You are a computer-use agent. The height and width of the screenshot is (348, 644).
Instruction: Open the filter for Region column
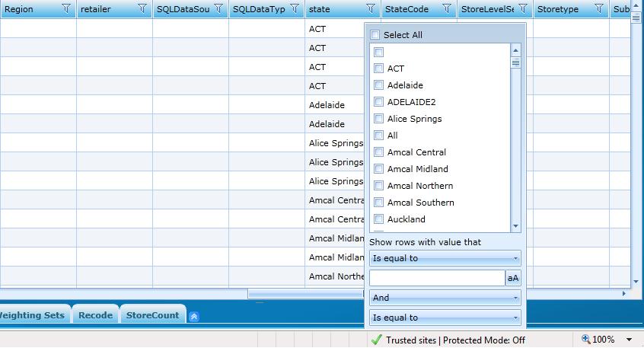[x=65, y=8]
